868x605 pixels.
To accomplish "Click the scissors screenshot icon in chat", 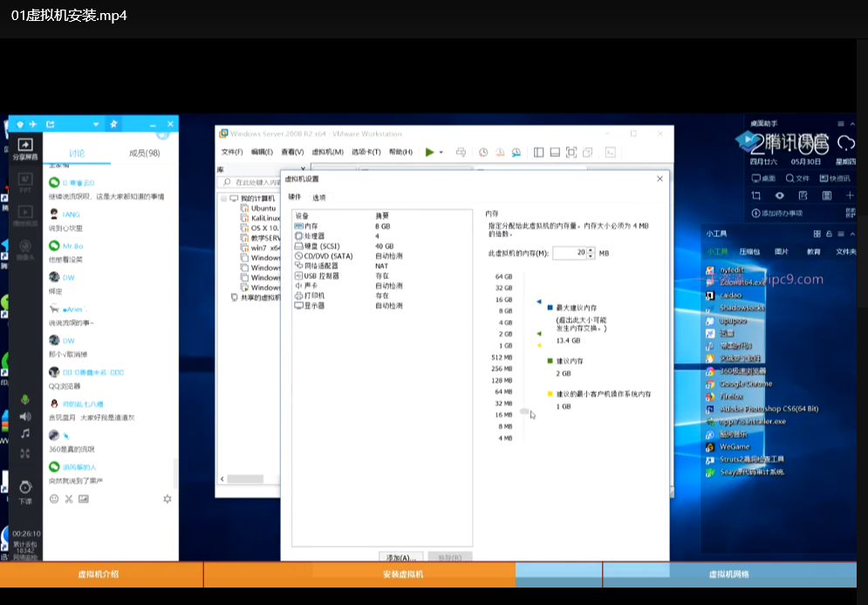I will (x=69, y=499).
